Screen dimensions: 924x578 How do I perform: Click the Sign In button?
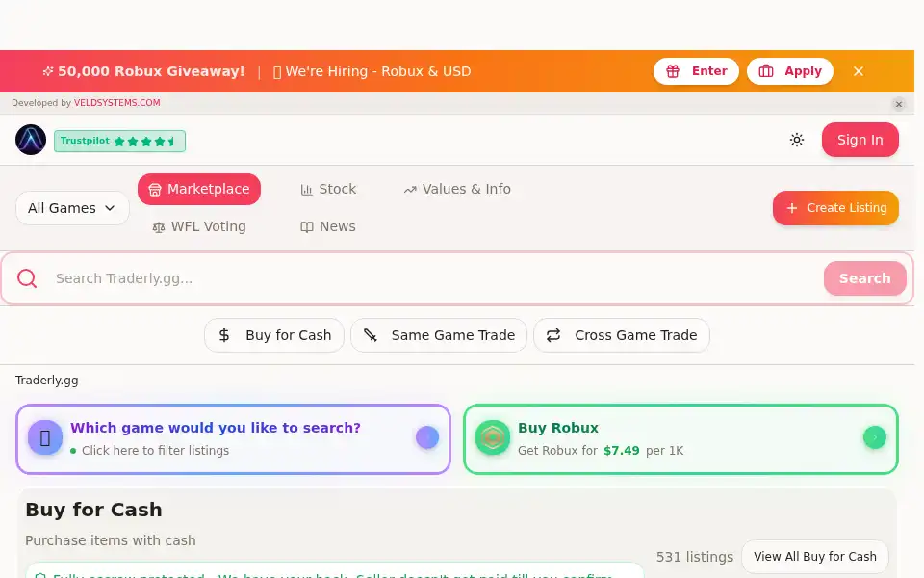click(860, 140)
